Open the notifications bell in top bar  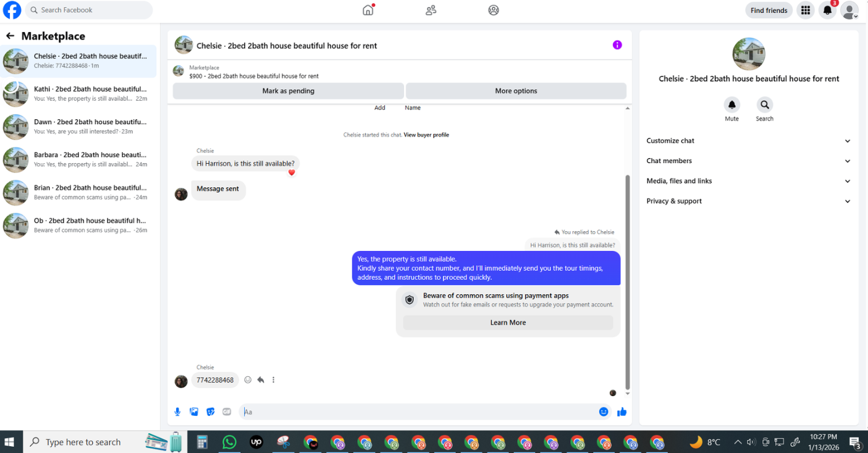pyautogui.click(x=827, y=10)
